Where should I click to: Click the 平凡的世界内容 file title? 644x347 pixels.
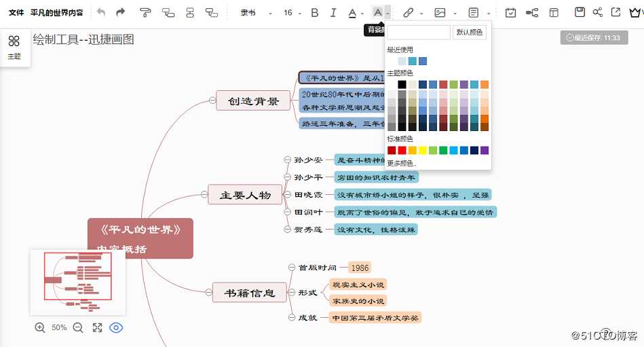(57, 12)
